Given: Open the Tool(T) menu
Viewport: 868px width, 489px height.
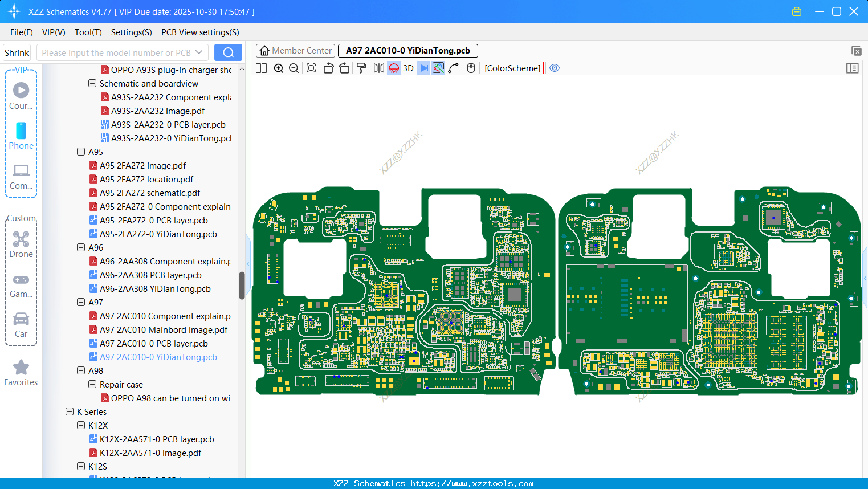Looking at the screenshot, I should click(88, 32).
